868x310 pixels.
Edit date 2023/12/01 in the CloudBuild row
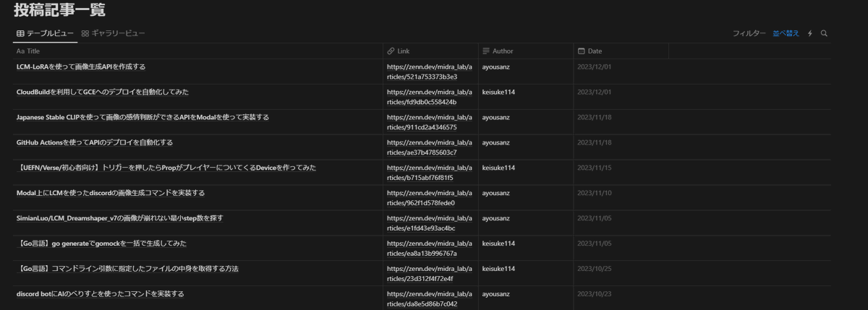(595, 92)
